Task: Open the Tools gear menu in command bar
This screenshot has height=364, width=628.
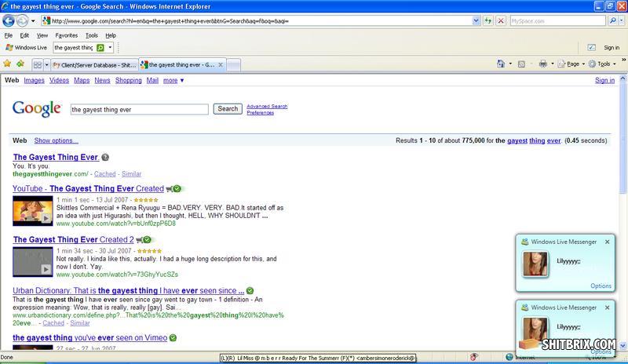Action: point(602,64)
